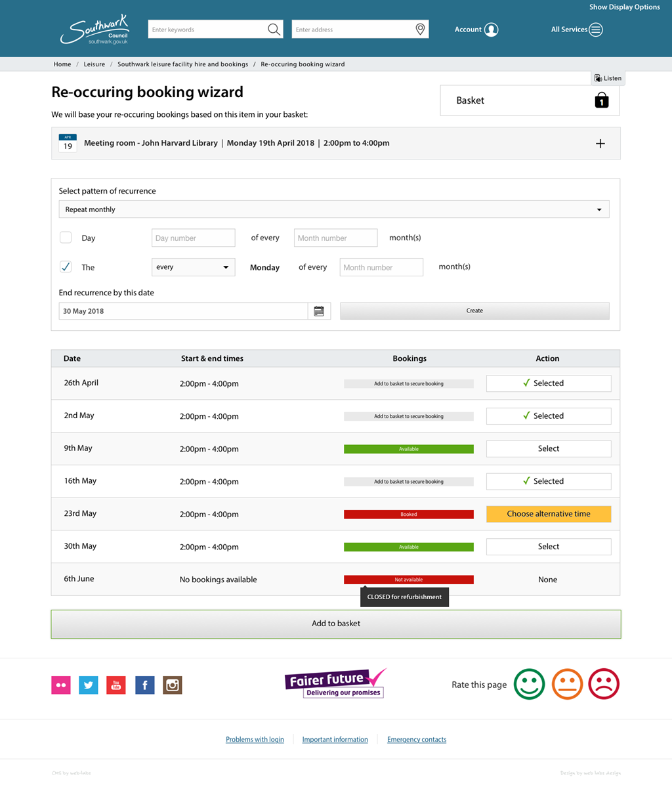Image resolution: width=672 pixels, height=787 pixels.
Task: Uncheck the 'The' recurrence checkbox
Action: tap(66, 267)
